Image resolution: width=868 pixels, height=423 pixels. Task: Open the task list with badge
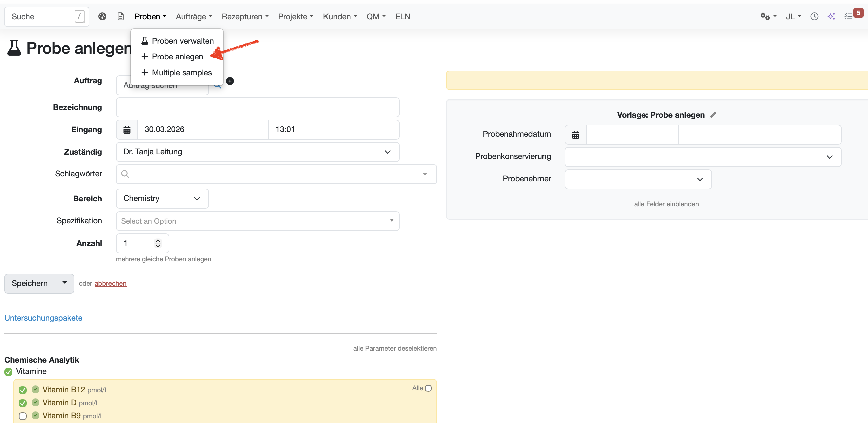[x=849, y=16]
